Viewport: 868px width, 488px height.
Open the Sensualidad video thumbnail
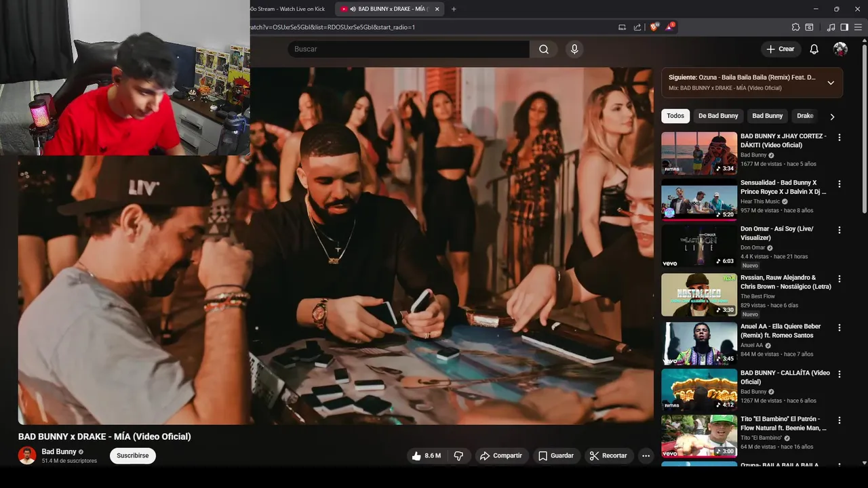tap(699, 200)
